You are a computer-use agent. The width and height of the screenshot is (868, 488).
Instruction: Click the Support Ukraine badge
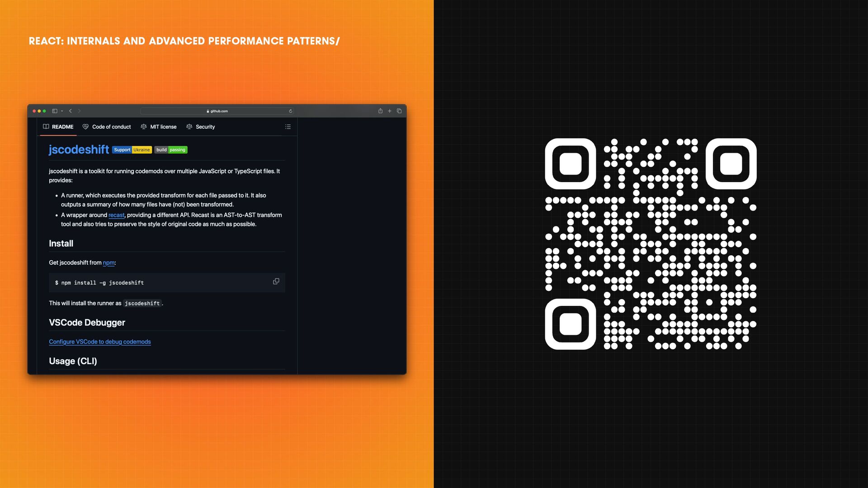(132, 150)
